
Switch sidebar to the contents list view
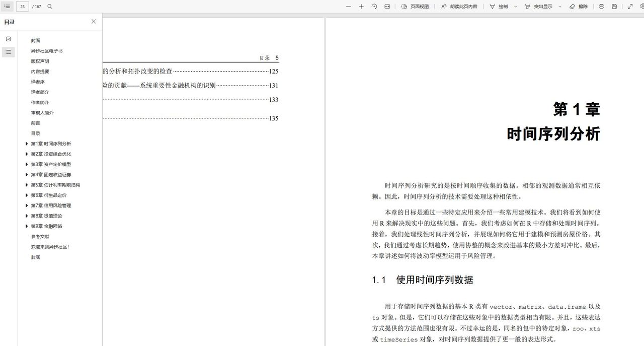(8, 52)
